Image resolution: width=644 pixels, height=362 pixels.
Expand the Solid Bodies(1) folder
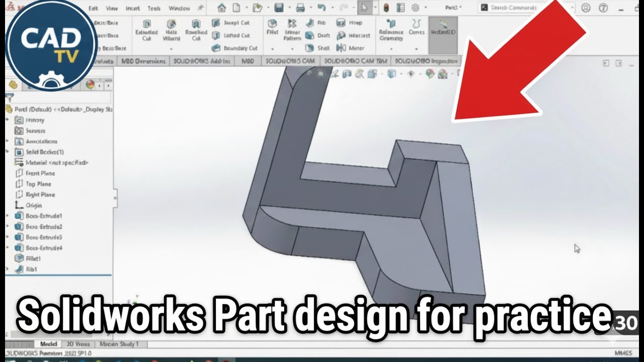[8, 152]
